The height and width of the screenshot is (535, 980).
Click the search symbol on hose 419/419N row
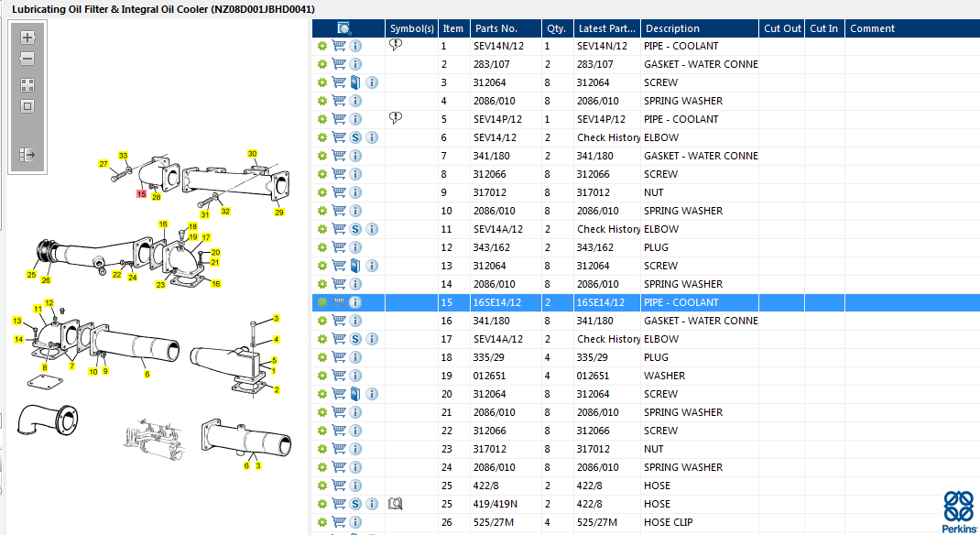point(395,503)
